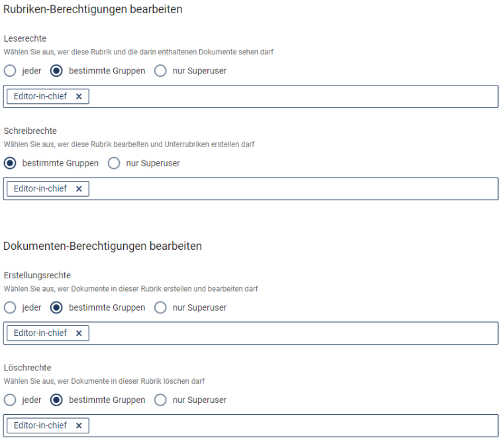The image size is (504, 442).
Task: Remove Editor-in-chief tag from Löschrechte
Action: tap(79, 425)
